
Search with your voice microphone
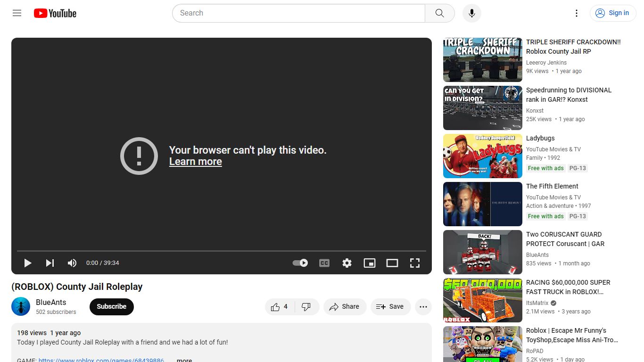click(472, 13)
